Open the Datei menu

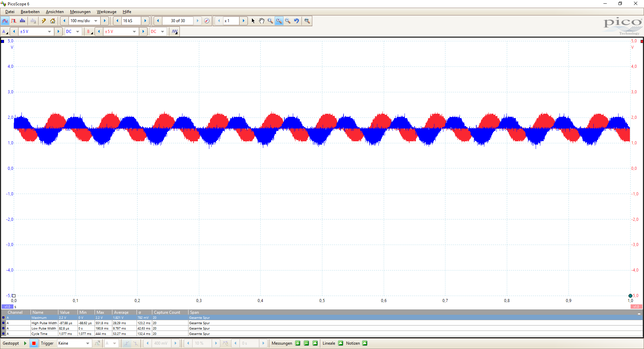tap(10, 12)
